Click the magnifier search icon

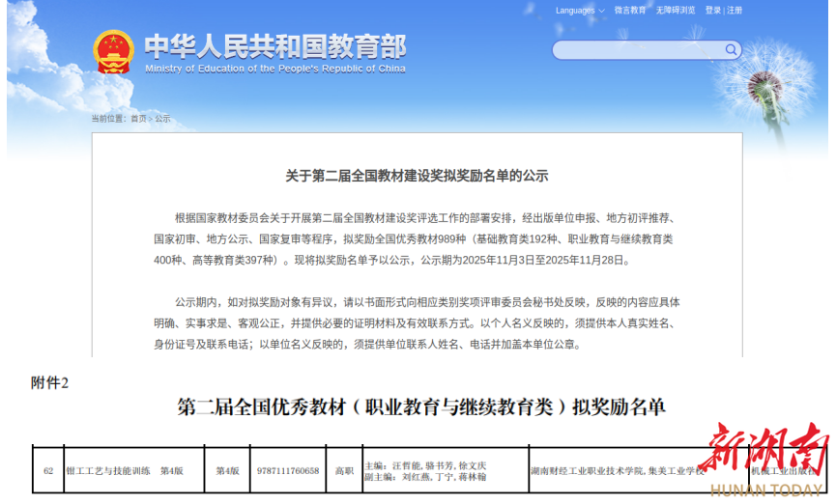point(732,49)
